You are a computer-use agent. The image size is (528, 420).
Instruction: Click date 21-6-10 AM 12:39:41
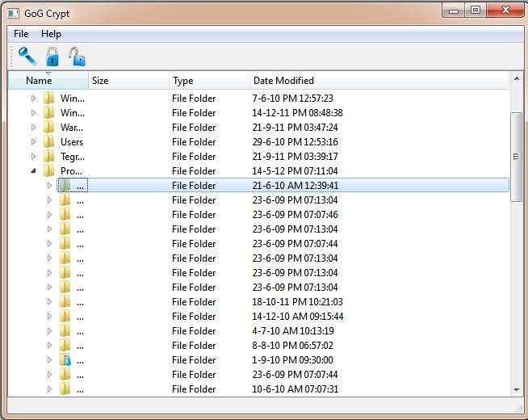tap(295, 186)
